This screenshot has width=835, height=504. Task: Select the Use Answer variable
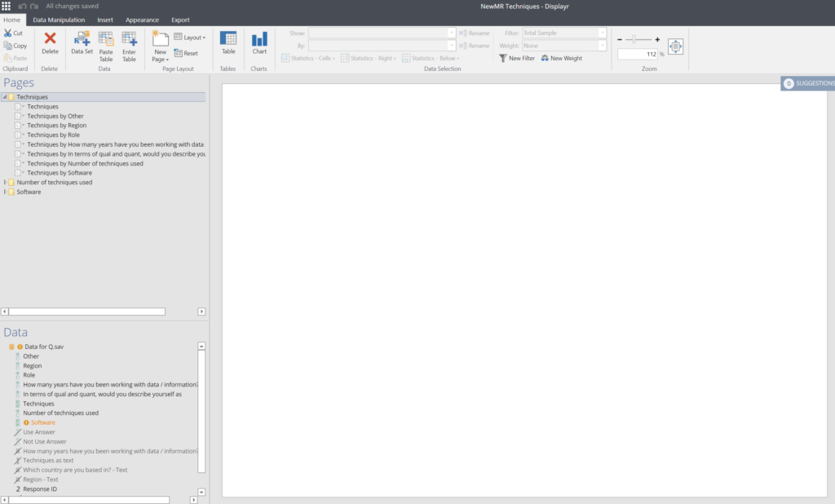[x=39, y=432]
